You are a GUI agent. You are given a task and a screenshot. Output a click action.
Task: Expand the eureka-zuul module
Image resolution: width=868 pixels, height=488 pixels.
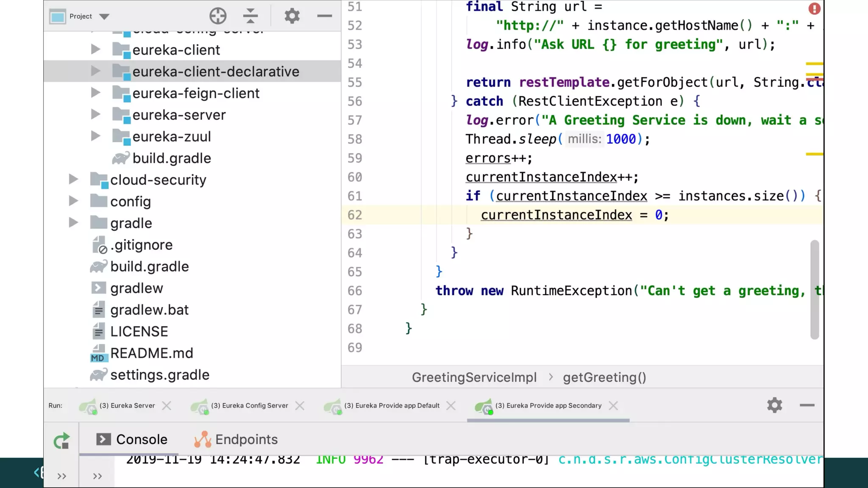[96, 136]
